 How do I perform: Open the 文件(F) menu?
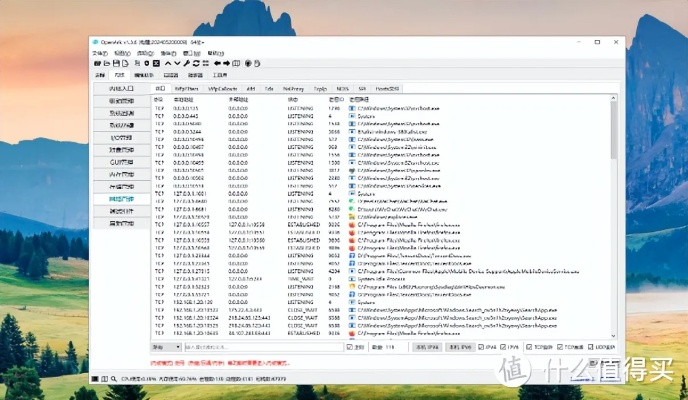(100, 54)
